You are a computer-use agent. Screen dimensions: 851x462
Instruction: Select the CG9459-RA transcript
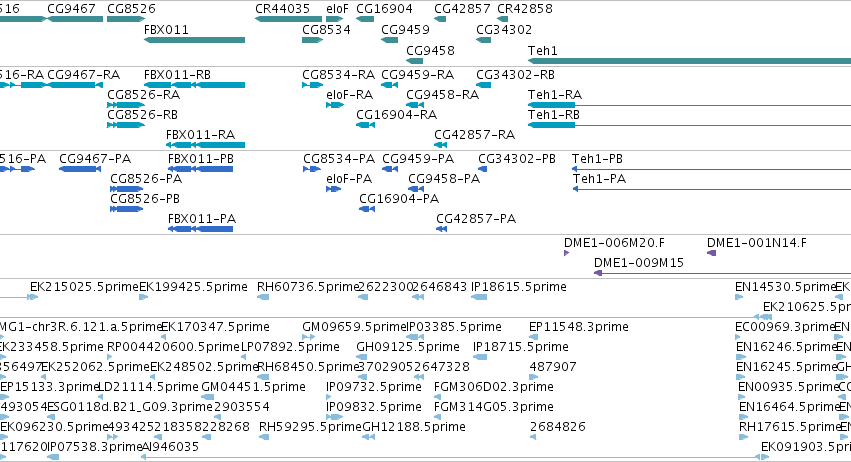coord(390,85)
